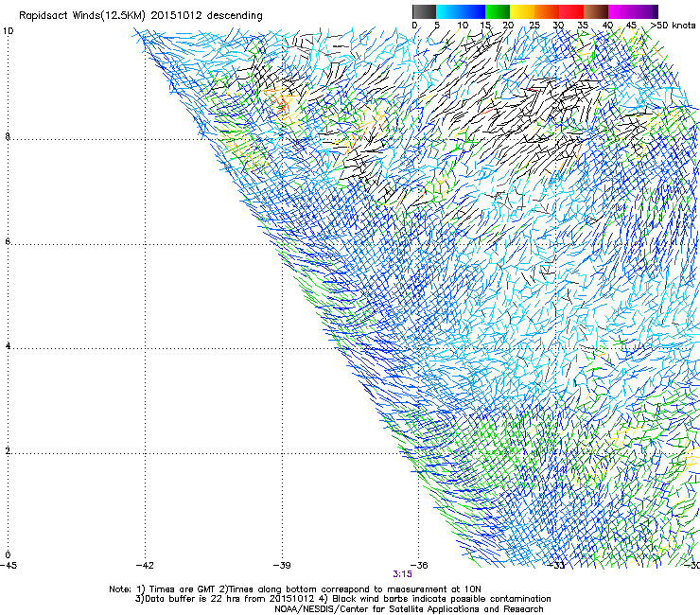Click the brown 35–40 knots legend swatch
Screen dimensions: 700x615
coord(596,11)
